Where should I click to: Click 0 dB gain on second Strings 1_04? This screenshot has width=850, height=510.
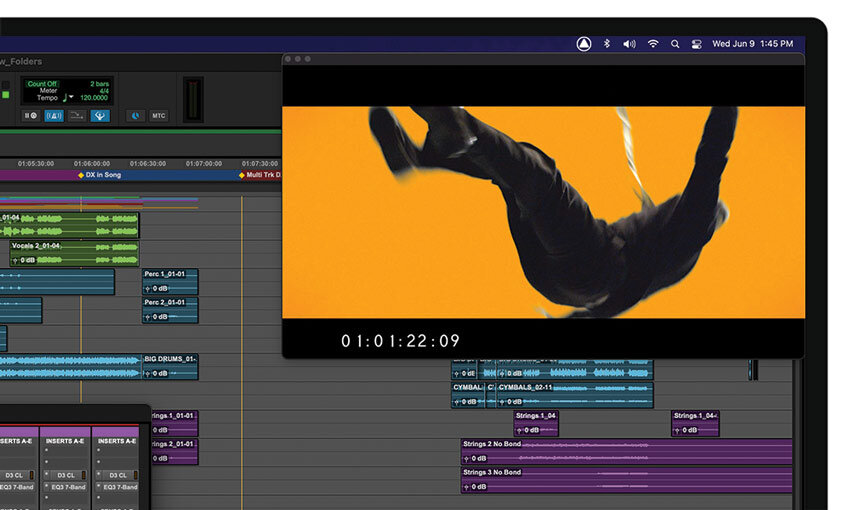(x=690, y=430)
